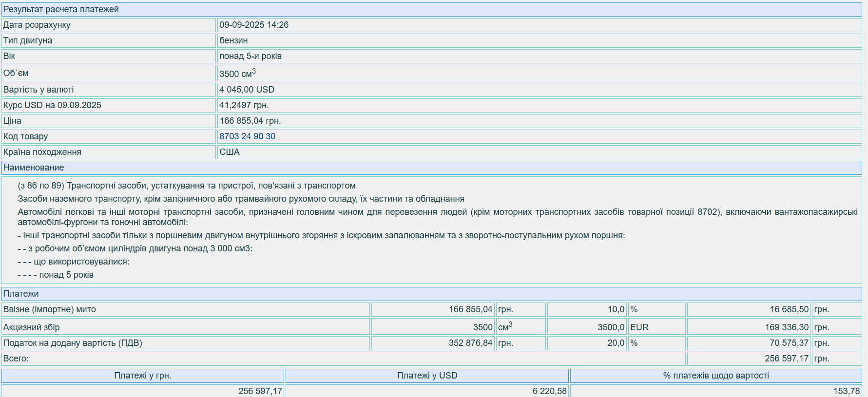This screenshot has height=397, width=868.
Task: Click the payments in USD value 6 220,58
Action: (x=550, y=391)
